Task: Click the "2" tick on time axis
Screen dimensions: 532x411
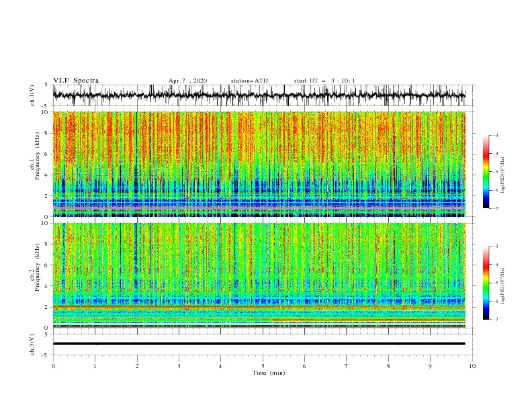Action: (x=137, y=366)
